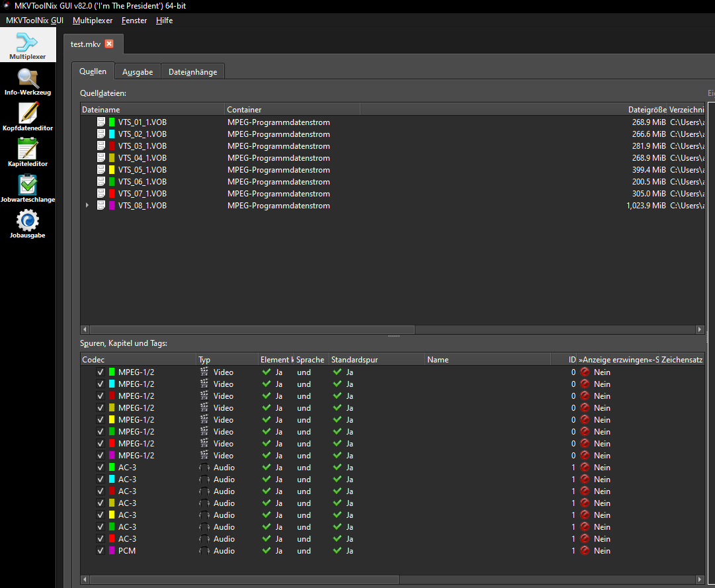Click the splitter handle between file and track lists

[394, 336]
